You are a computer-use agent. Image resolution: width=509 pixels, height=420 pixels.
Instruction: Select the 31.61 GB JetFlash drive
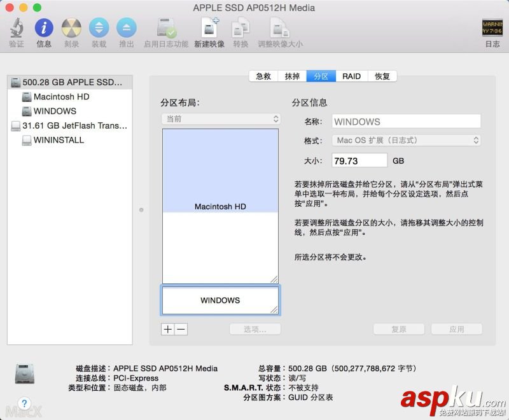click(x=70, y=125)
